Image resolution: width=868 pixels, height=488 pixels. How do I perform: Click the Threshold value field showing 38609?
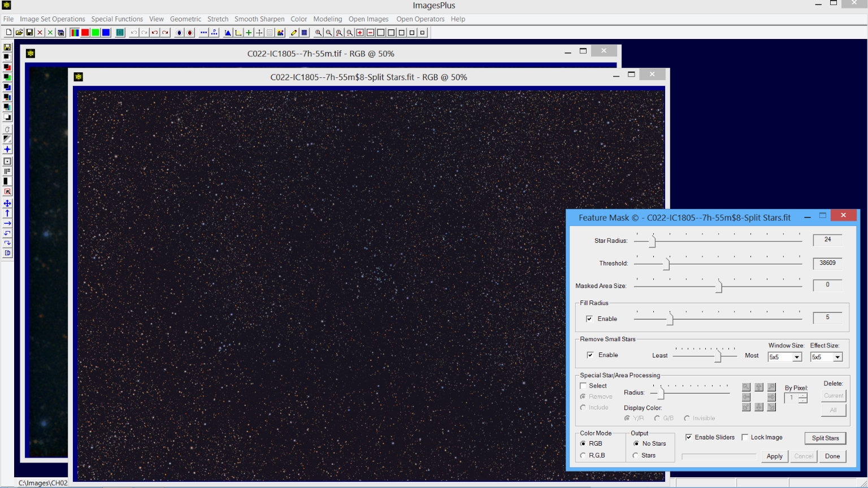[827, 263]
